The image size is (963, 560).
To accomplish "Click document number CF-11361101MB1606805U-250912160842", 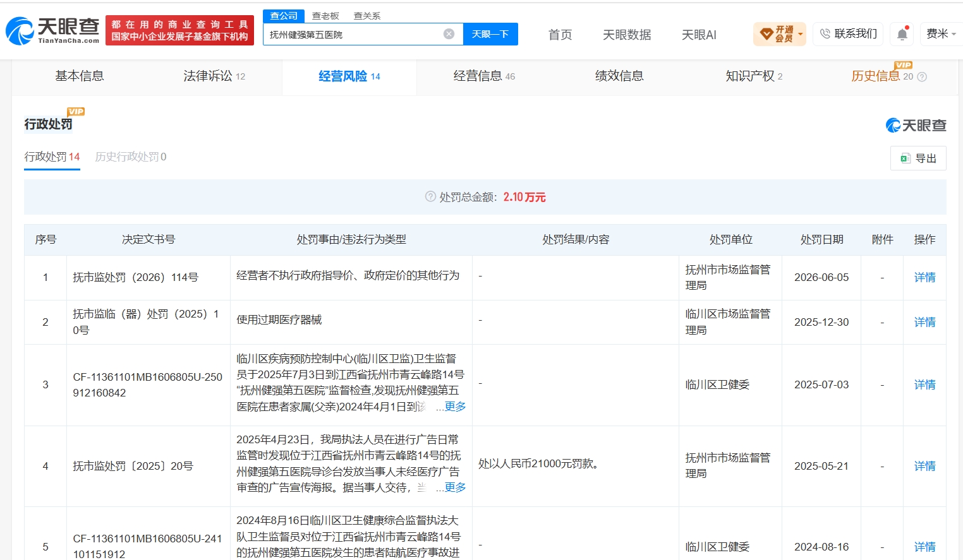I will pyautogui.click(x=148, y=385).
